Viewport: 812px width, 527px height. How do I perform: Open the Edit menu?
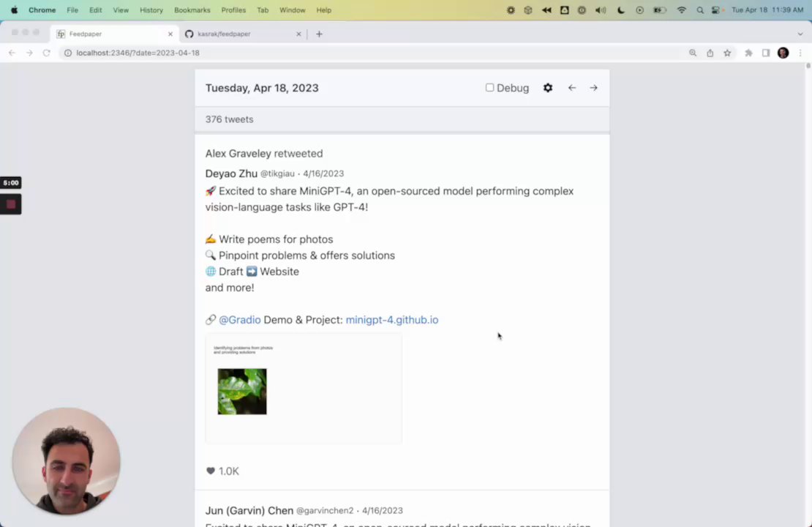pos(95,10)
